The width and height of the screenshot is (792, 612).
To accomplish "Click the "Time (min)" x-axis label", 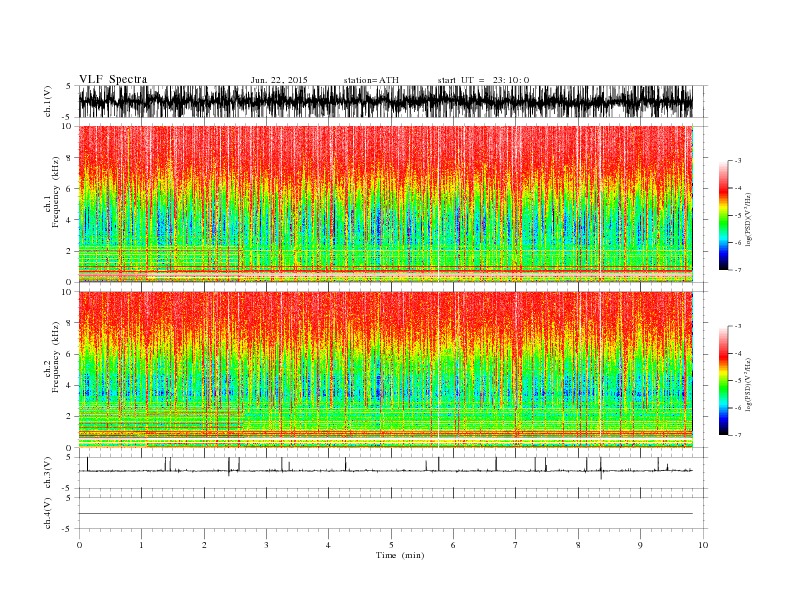I will (x=400, y=555).
